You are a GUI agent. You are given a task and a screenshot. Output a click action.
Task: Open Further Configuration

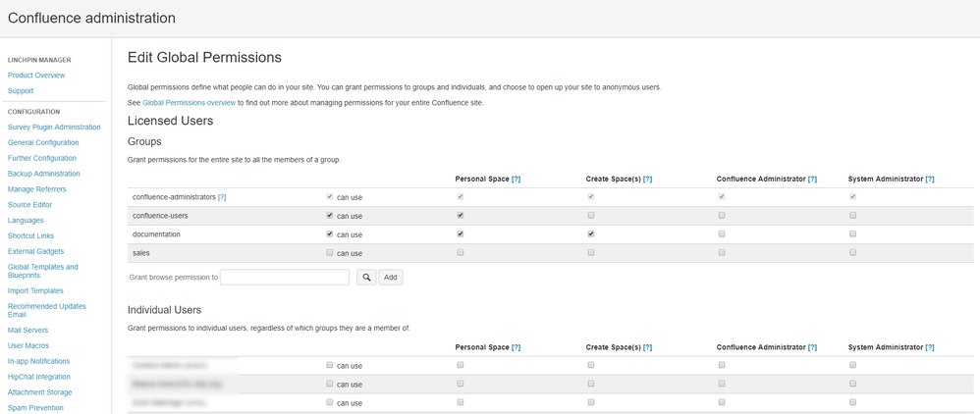pos(42,159)
